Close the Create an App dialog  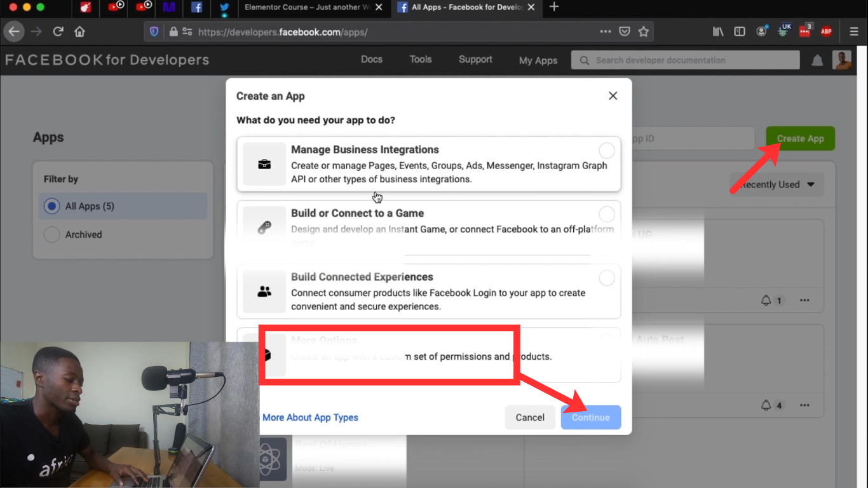pyautogui.click(x=613, y=96)
